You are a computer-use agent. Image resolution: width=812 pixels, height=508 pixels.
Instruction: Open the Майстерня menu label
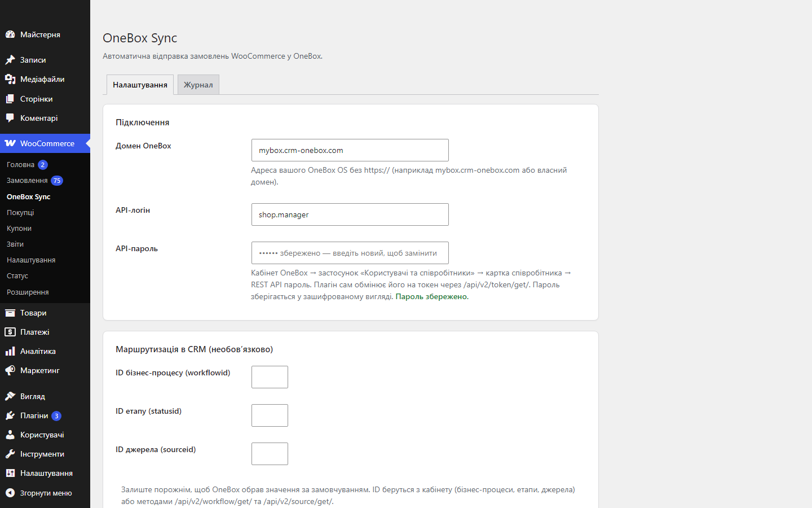40,34
